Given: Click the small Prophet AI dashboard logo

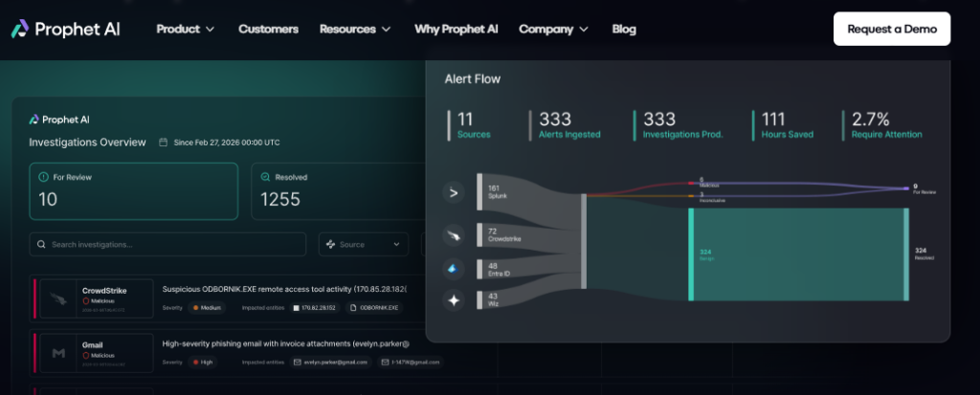Looking at the screenshot, I should [x=59, y=120].
